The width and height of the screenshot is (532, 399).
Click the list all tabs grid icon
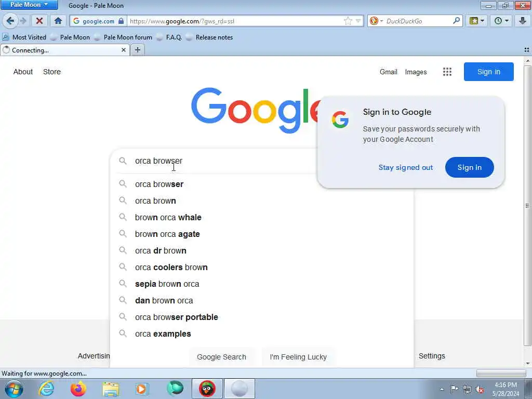point(527,50)
